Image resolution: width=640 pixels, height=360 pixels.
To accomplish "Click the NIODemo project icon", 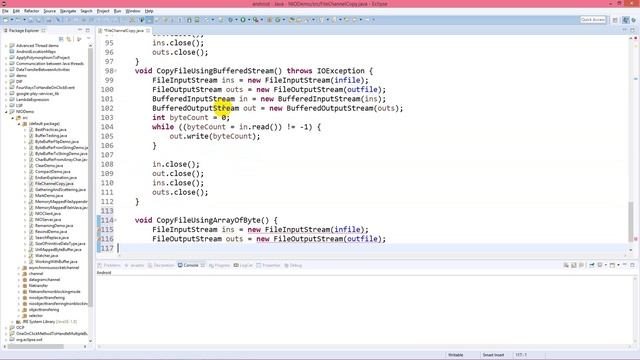I will tap(12, 111).
